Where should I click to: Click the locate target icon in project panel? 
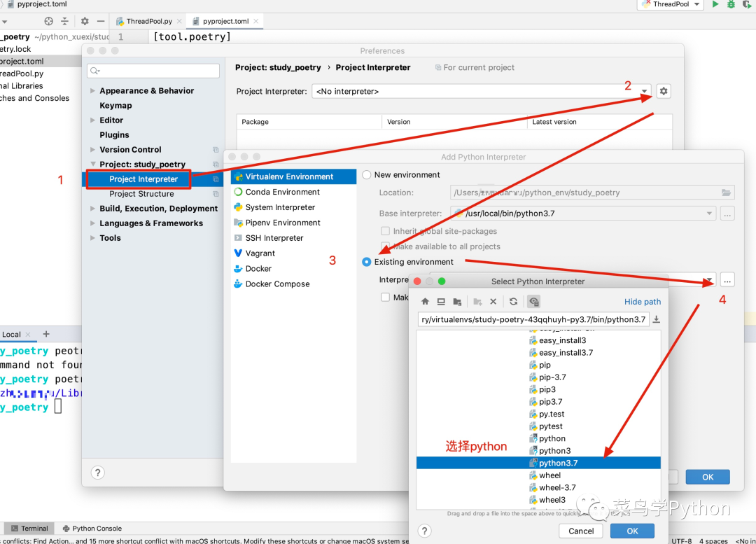click(x=49, y=21)
